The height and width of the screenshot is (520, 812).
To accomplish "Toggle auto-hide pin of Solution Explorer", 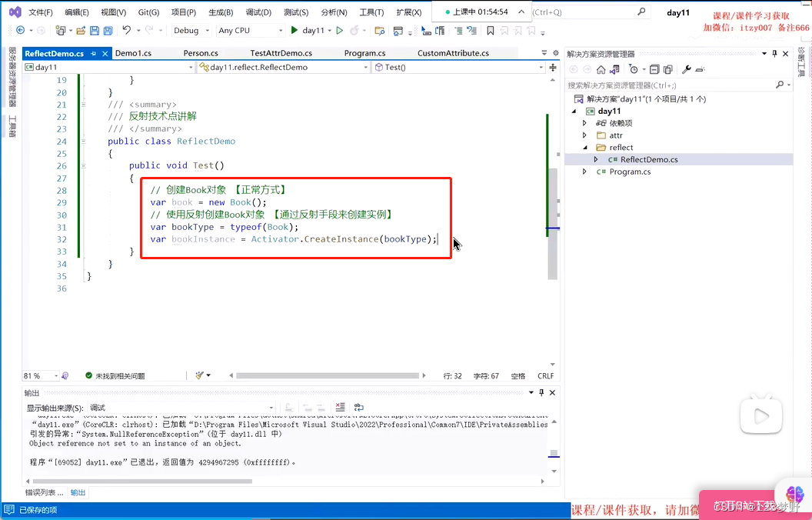I will pos(775,53).
